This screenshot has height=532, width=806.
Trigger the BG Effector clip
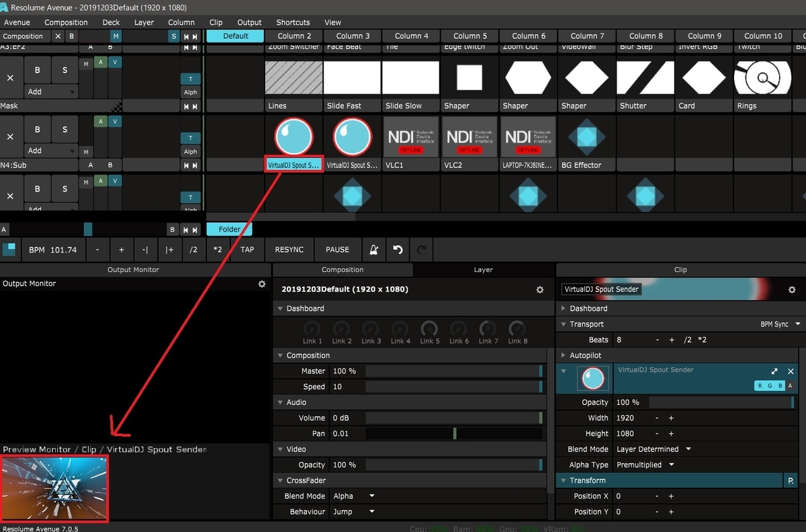[x=586, y=137]
